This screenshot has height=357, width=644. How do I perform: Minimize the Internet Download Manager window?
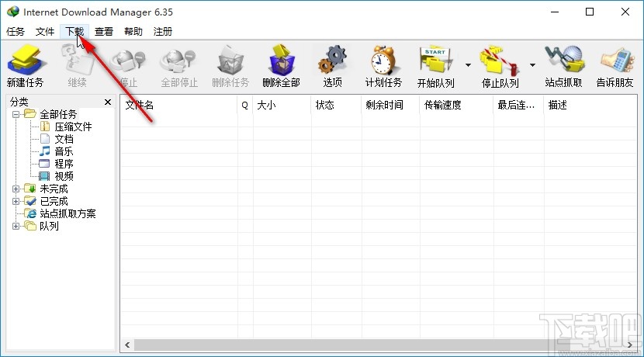pyautogui.click(x=555, y=12)
